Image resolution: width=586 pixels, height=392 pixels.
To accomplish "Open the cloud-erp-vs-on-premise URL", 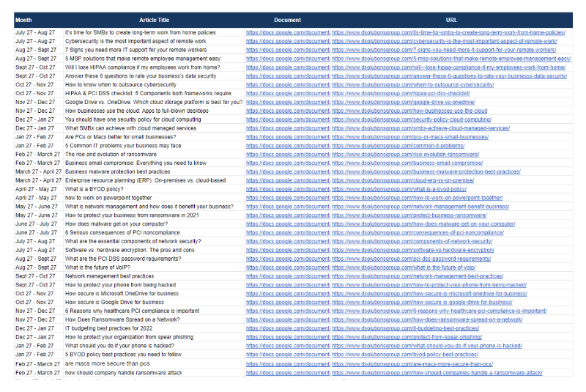I will 403,180.
